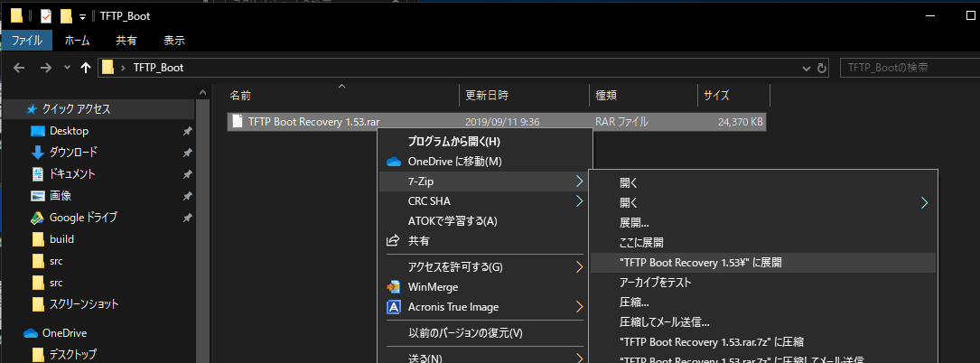The image size is (980, 363).
Task: Click the RAR file icon in list
Action: click(237, 122)
